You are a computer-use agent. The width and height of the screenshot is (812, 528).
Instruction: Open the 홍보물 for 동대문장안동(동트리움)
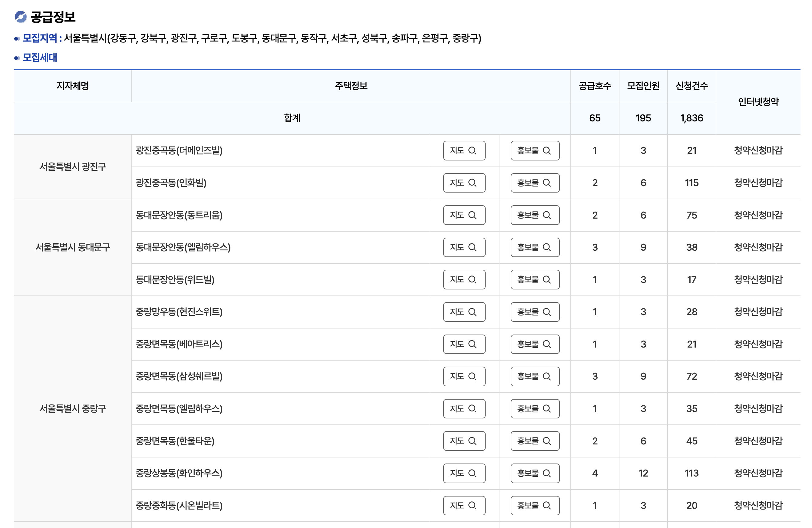[x=534, y=215]
